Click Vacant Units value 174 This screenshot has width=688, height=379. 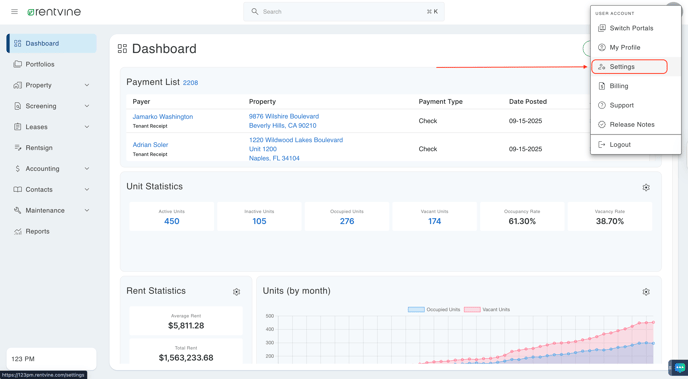pos(434,221)
